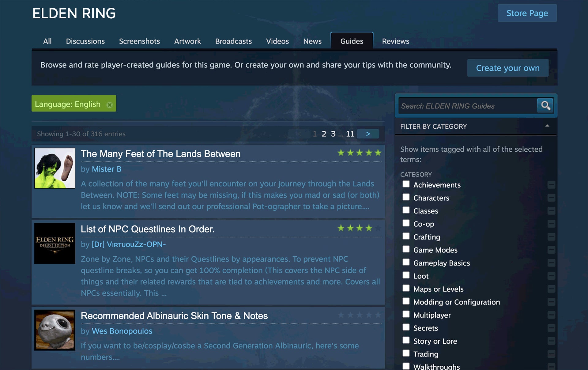Exclude Achievements using its minus icon

coord(551,185)
